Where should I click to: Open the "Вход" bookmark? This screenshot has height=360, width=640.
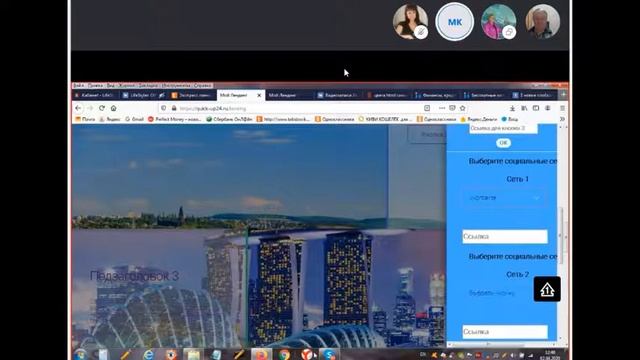point(510,119)
